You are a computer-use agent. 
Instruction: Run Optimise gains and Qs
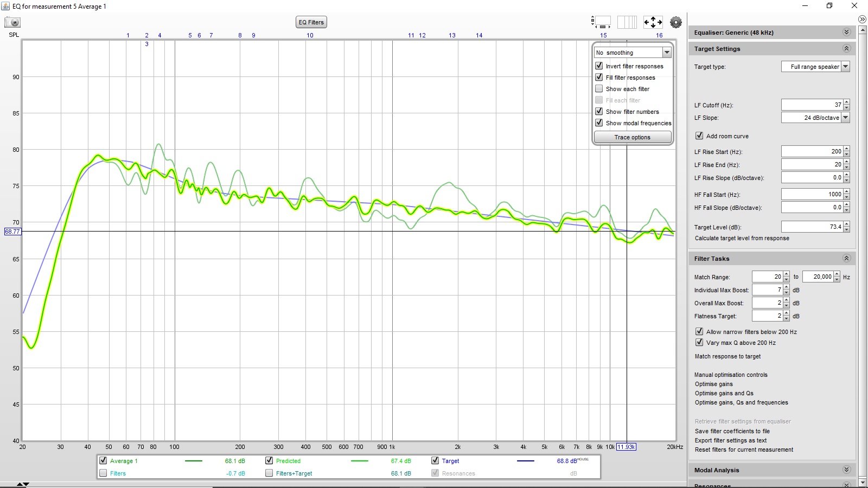point(724,393)
